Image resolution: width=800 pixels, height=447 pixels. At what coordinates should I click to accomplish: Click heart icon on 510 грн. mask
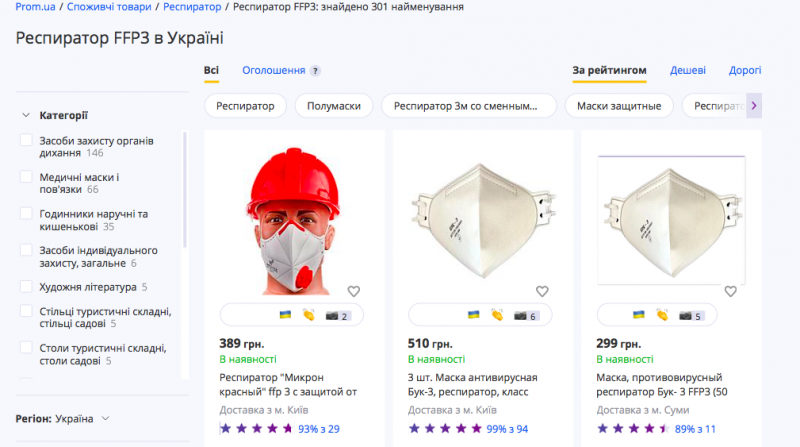coord(542,291)
